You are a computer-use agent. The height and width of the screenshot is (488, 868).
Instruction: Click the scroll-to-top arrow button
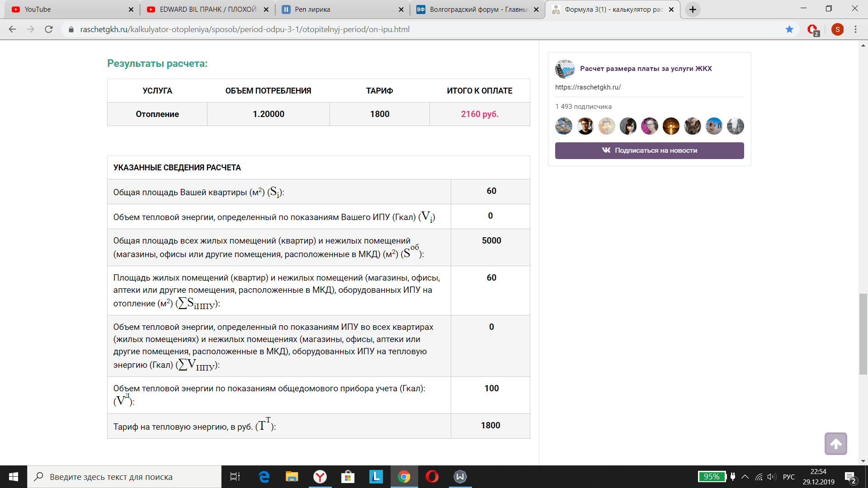(x=835, y=444)
